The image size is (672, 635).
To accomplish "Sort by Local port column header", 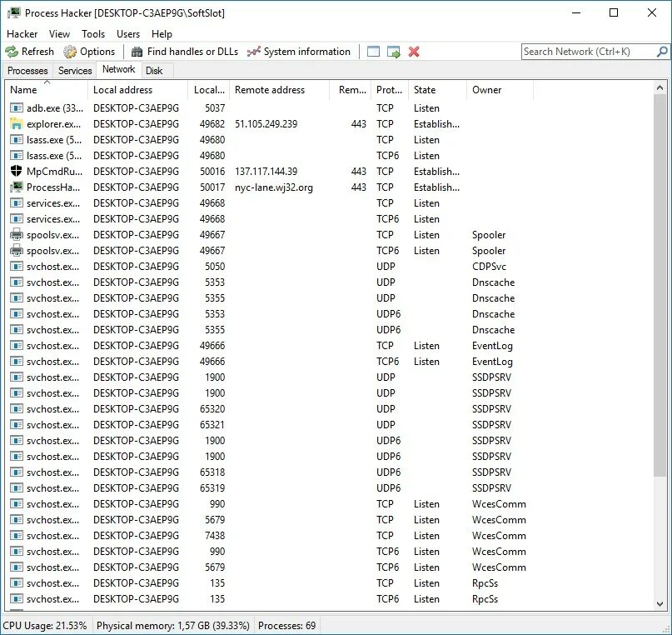I will point(209,90).
